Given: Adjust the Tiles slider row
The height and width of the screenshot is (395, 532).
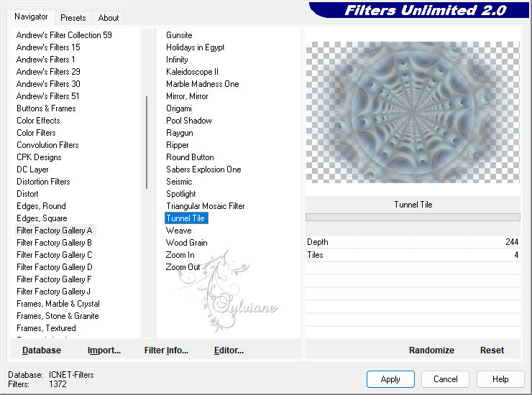Looking at the screenshot, I should pos(413,255).
